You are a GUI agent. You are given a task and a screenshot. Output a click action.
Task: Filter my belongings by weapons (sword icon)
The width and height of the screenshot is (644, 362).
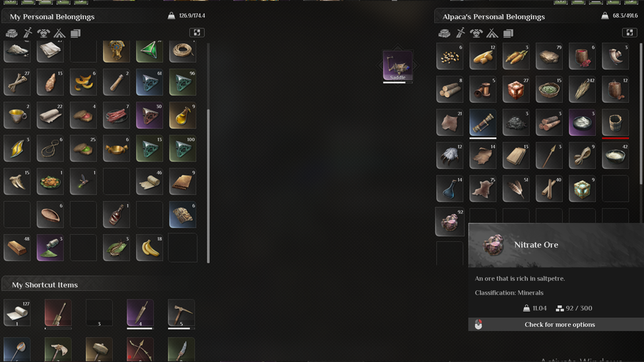click(x=28, y=33)
